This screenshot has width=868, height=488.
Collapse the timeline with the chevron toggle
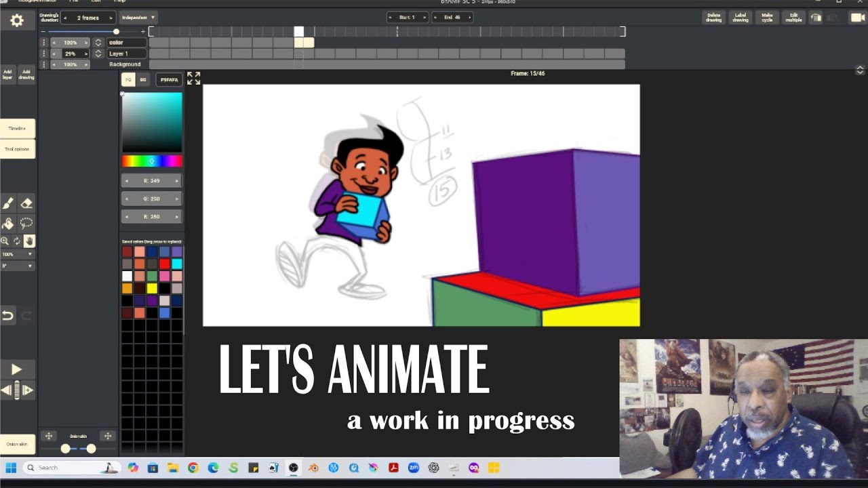pos(860,70)
